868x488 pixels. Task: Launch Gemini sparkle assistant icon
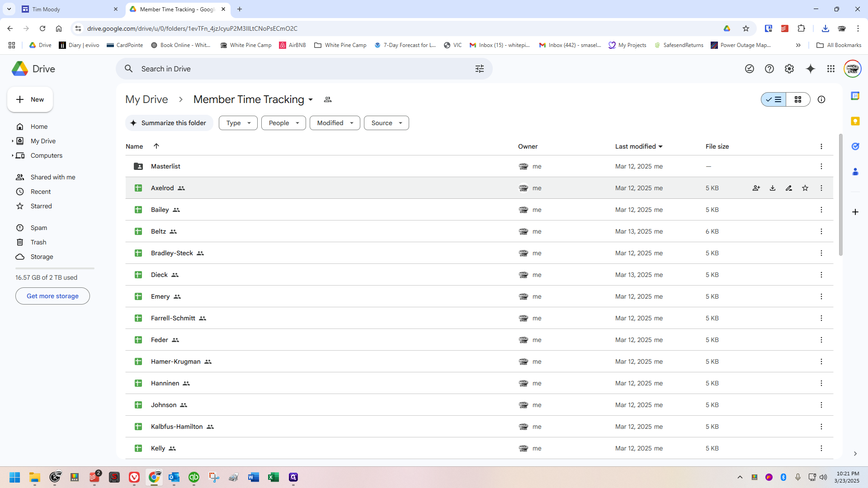point(811,69)
